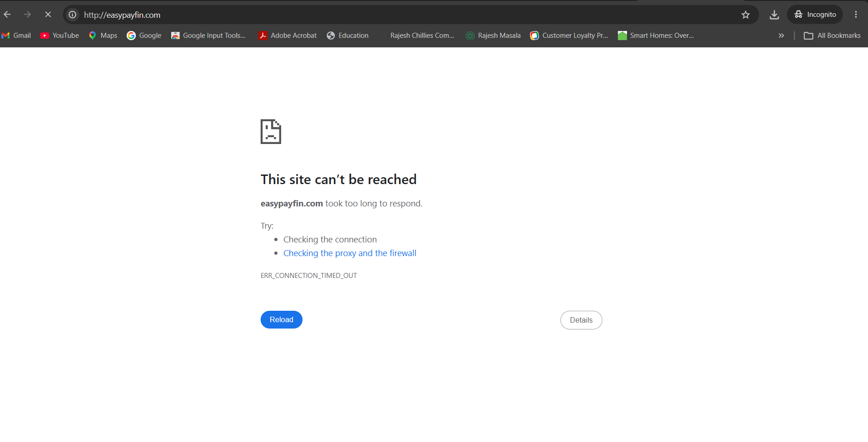Open Google Input Tools bookmark

(x=208, y=36)
